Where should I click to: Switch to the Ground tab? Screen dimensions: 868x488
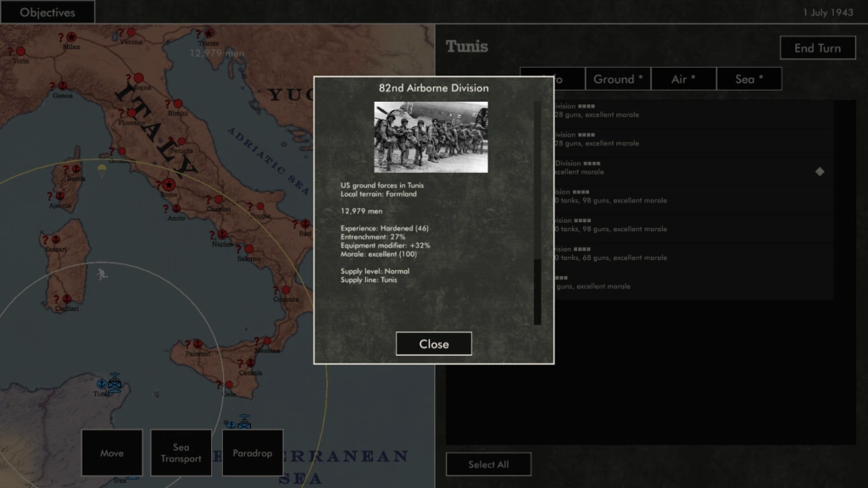(x=618, y=79)
